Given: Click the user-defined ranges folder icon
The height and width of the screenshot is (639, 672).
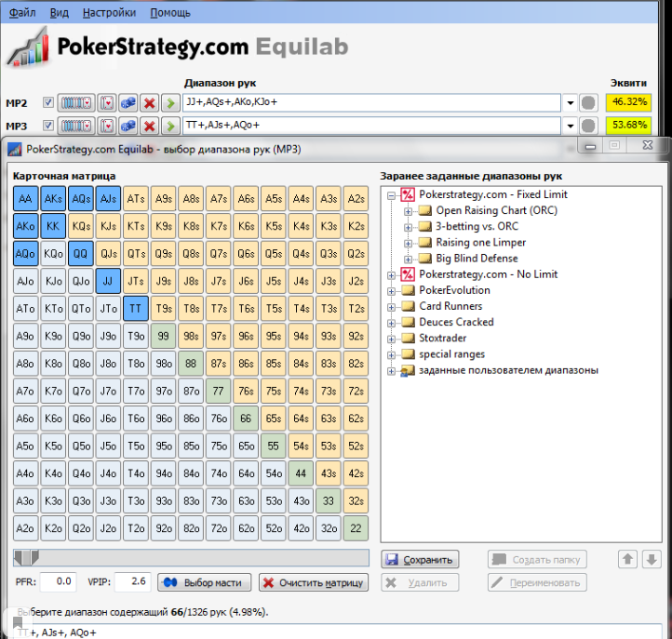Looking at the screenshot, I should 408,371.
